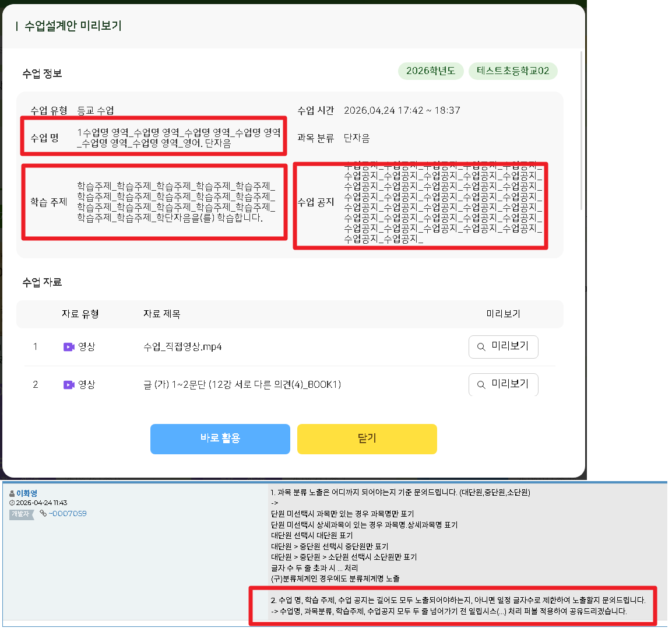The height and width of the screenshot is (631, 672).
Task: Preview the 수업_직접영상.mp4 material
Action: pyautogui.click(x=503, y=346)
